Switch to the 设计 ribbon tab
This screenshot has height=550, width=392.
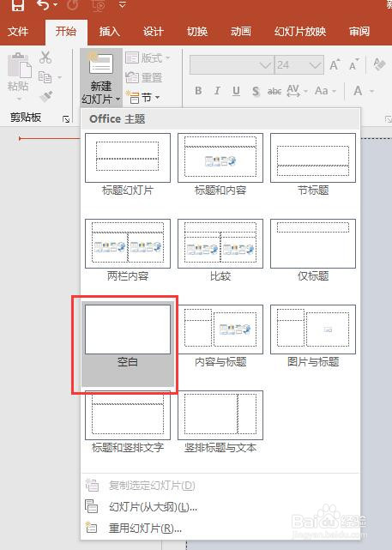click(x=154, y=32)
